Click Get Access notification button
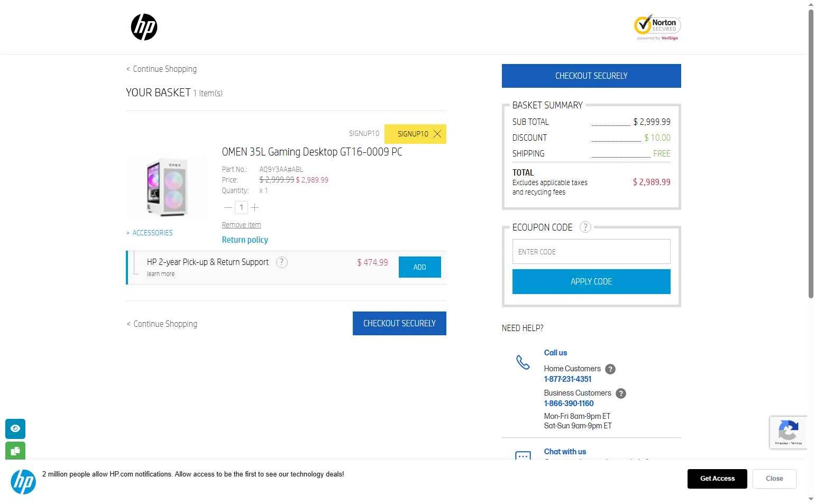This screenshot has height=504, width=815. coord(717,479)
